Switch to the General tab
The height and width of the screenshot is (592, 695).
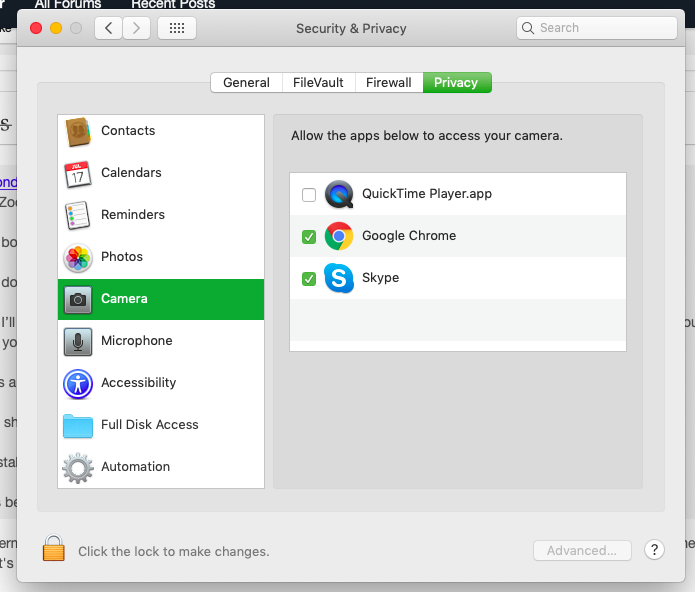click(246, 83)
